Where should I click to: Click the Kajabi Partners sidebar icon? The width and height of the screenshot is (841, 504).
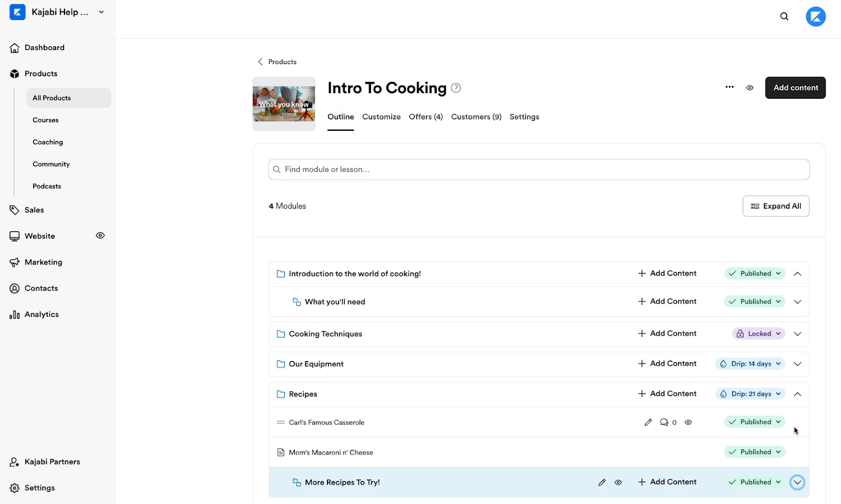point(15,462)
